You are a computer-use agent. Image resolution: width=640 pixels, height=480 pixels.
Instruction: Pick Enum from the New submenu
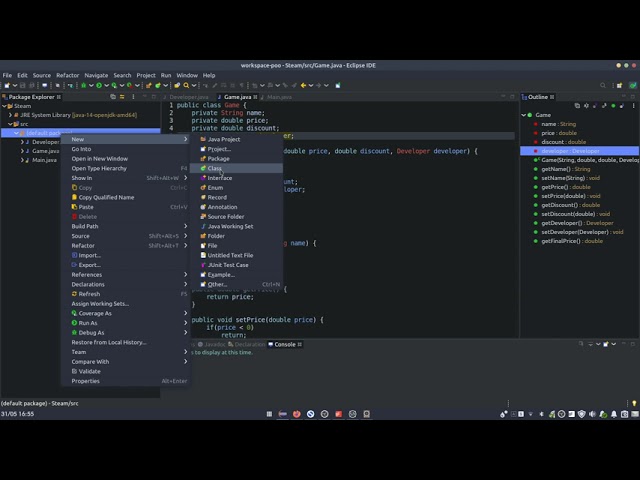[x=215, y=188]
